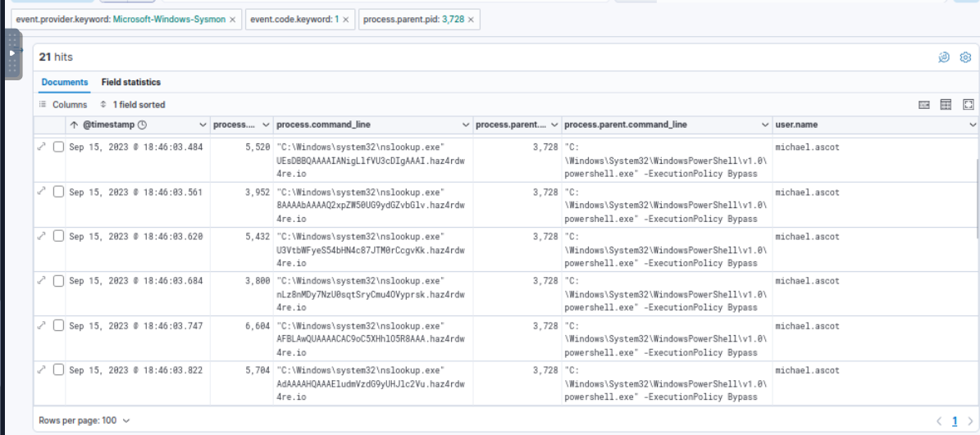The width and height of the screenshot is (980, 435).
Task: Remove the process.parent.pid 3,728 filter
Action: (x=472, y=19)
